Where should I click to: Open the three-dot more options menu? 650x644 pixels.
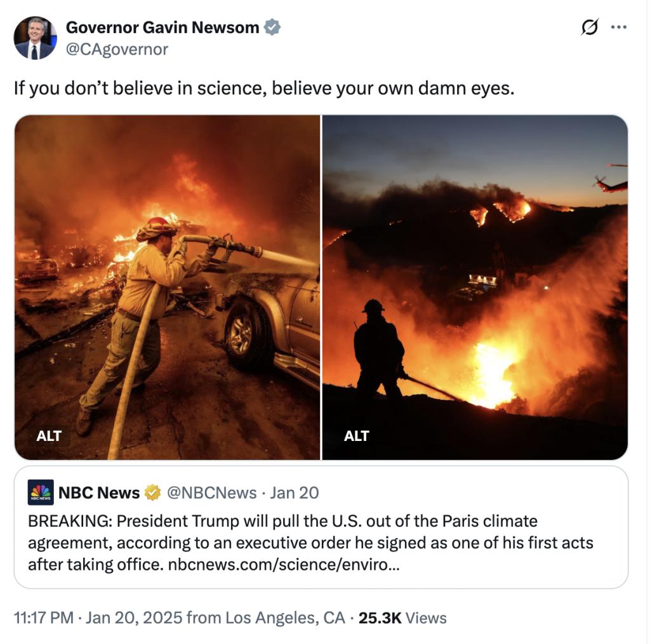618,28
